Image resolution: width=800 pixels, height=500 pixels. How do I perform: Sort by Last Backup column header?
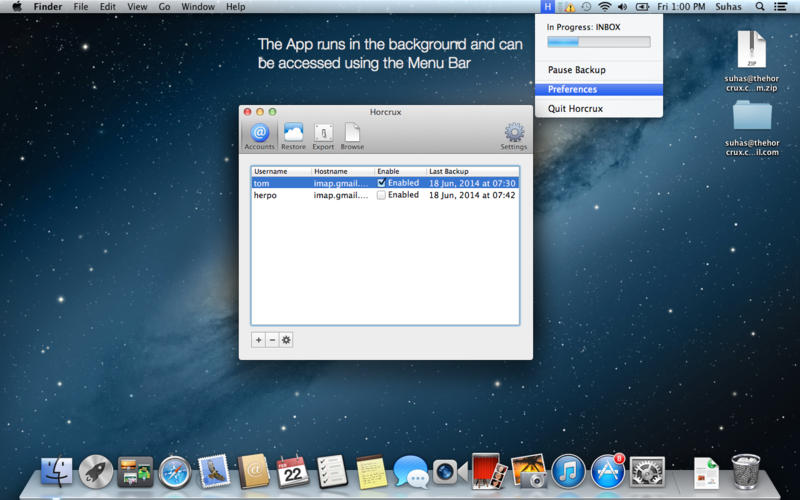click(470, 172)
